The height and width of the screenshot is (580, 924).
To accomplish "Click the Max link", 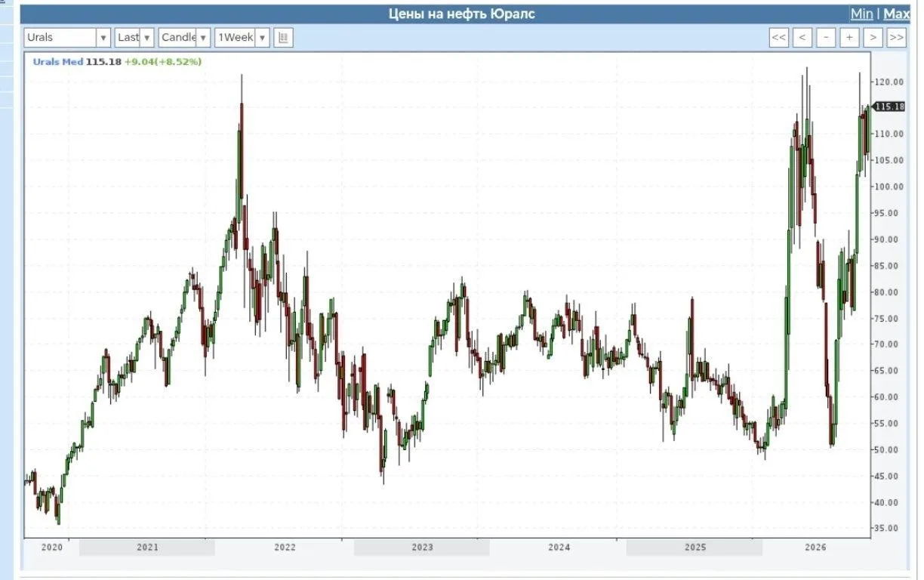I will (x=896, y=14).
